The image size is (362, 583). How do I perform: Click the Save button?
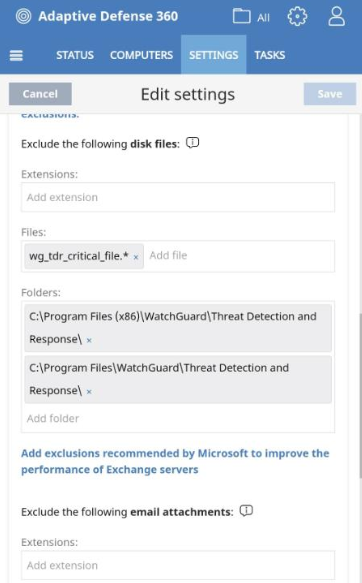(330, 94)
